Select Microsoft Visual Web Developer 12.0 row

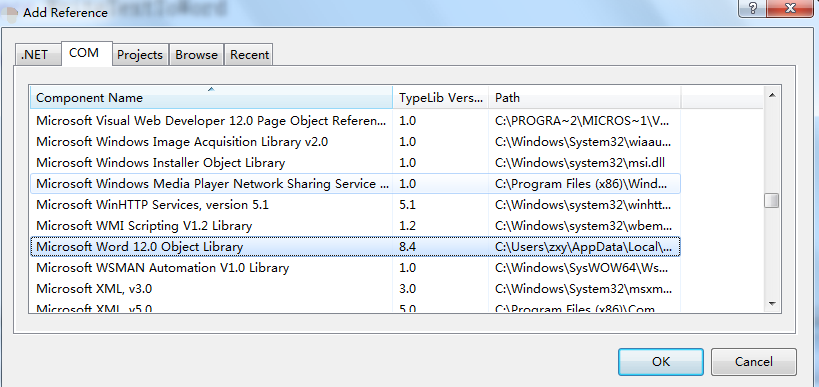click(355, 121)
